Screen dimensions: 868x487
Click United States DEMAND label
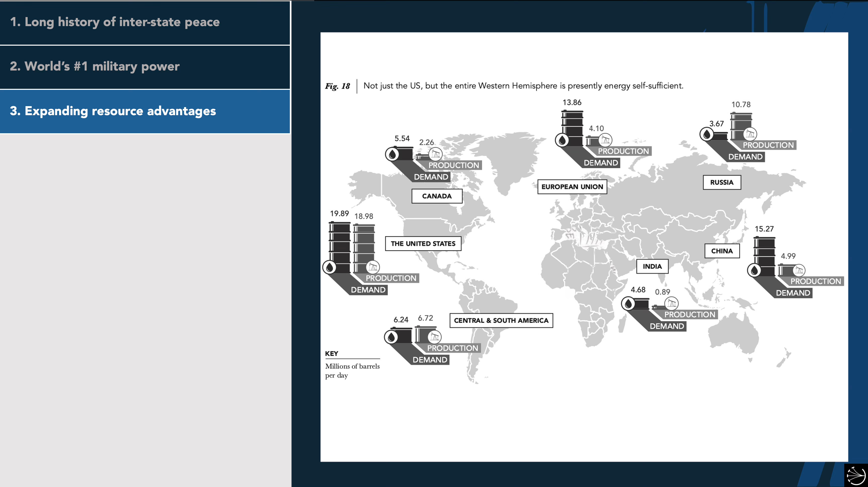[x=368, y=290]
